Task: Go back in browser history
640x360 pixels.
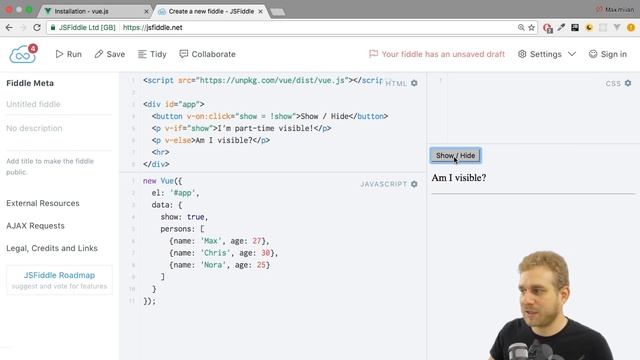Action: (9, 27)
